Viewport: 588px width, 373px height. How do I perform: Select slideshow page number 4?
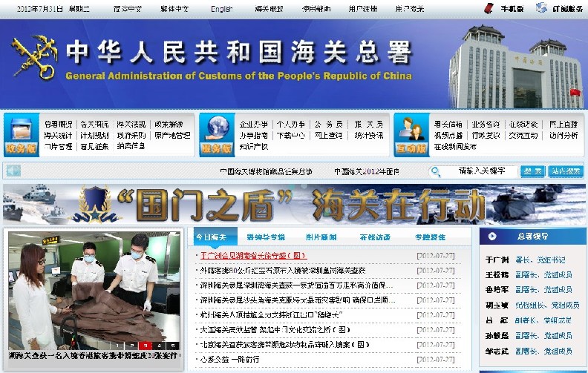(x=160, y=346)
